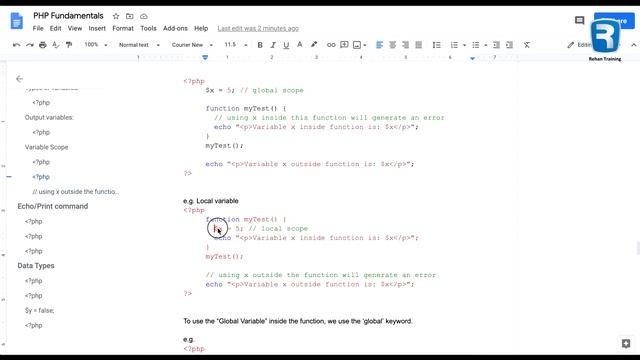Select the Paint format tool

tap(69, 45)
